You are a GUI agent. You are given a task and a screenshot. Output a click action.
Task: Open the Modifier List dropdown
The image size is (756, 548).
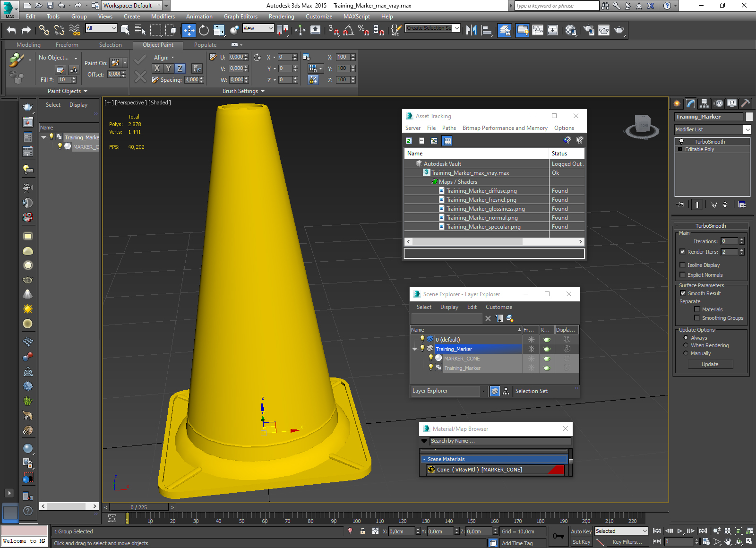747,129
